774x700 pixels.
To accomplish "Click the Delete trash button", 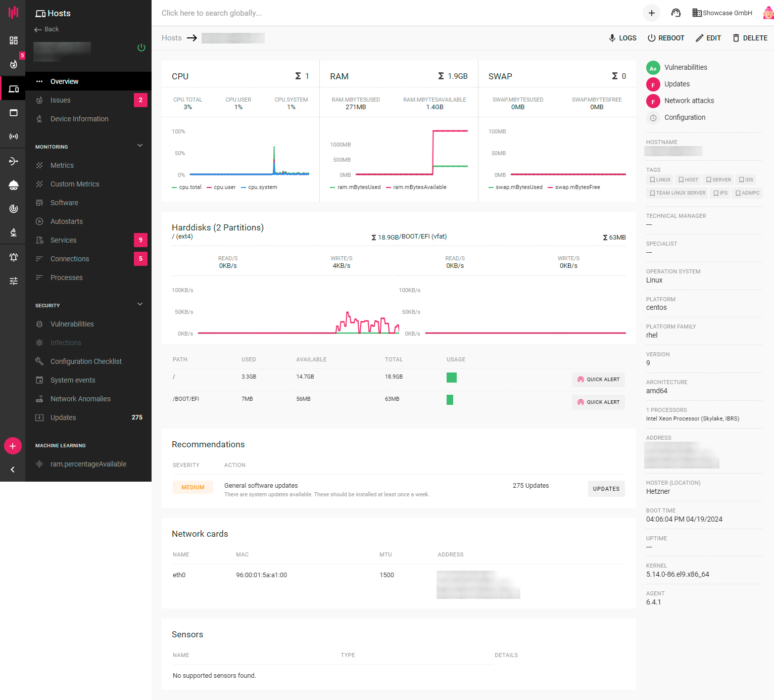I will click(750, 38).
